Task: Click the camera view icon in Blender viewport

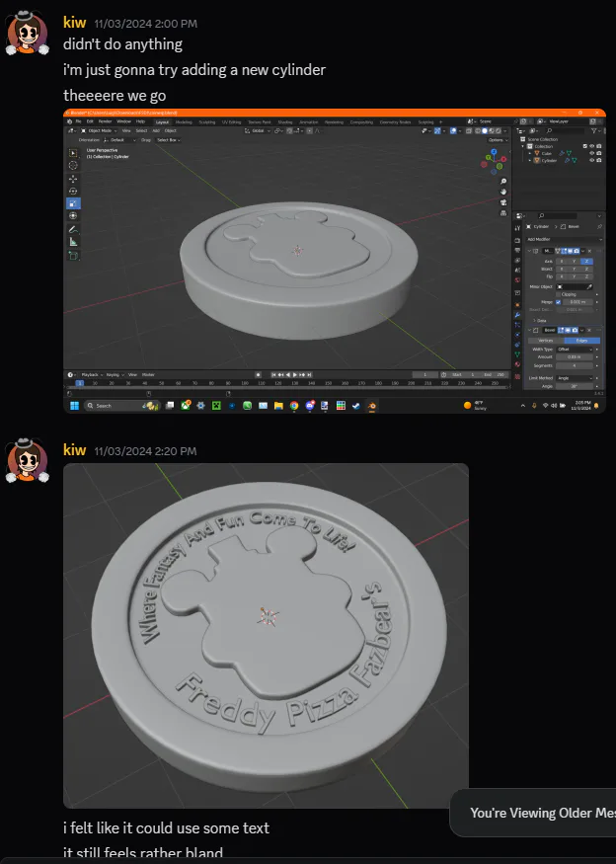Action: [503, 202]
